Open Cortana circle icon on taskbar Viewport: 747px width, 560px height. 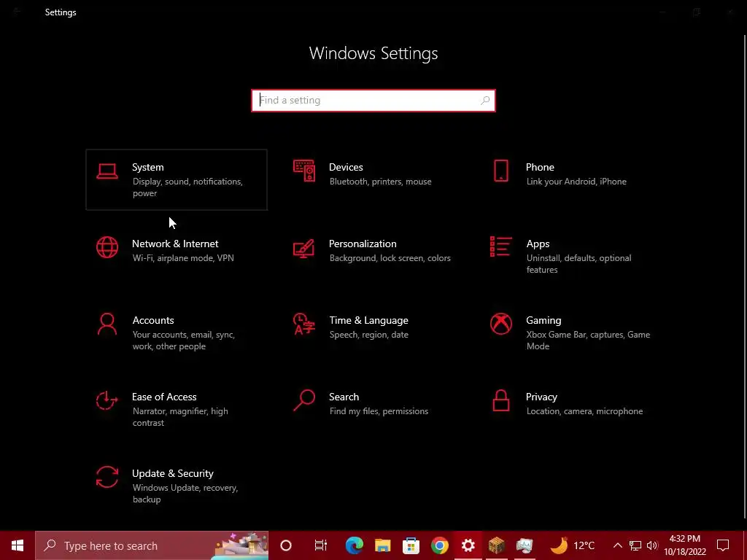coord(285,545)
